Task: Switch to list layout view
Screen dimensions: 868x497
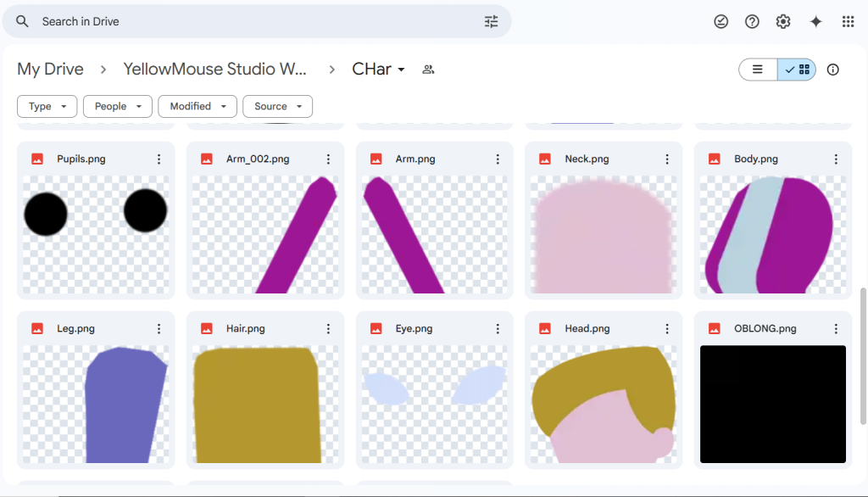Action: tap(758, 70)
